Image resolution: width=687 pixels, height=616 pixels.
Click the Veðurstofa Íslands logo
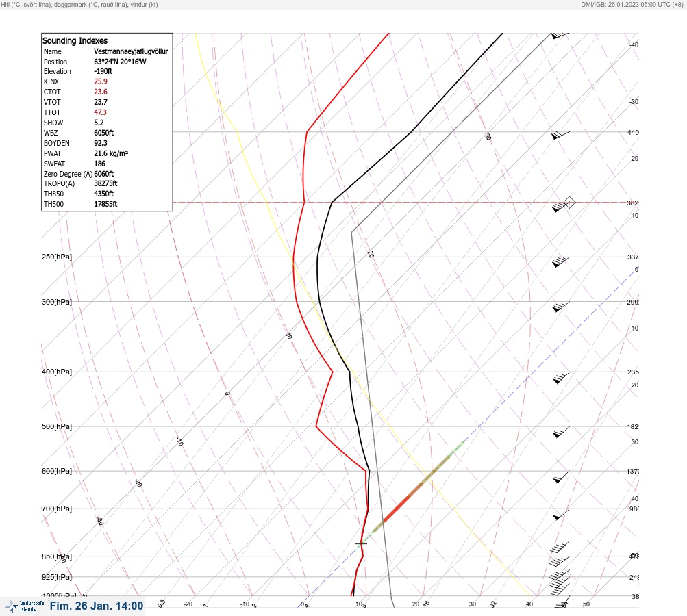coord(25,606)
